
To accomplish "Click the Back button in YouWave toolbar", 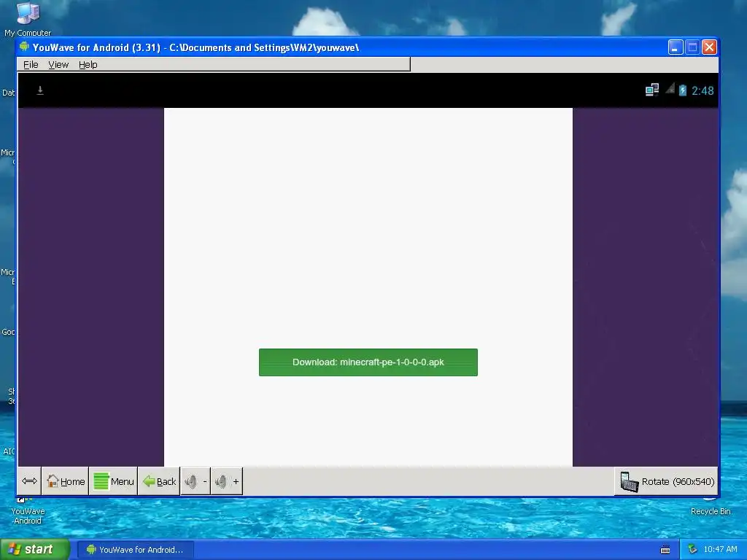I will coord(159,481).
